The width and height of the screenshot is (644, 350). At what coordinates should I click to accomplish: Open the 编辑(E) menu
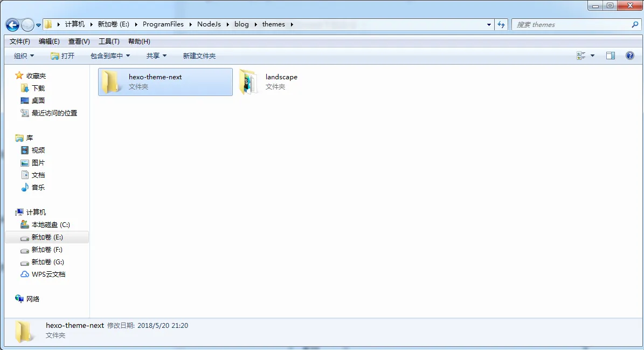49,42
